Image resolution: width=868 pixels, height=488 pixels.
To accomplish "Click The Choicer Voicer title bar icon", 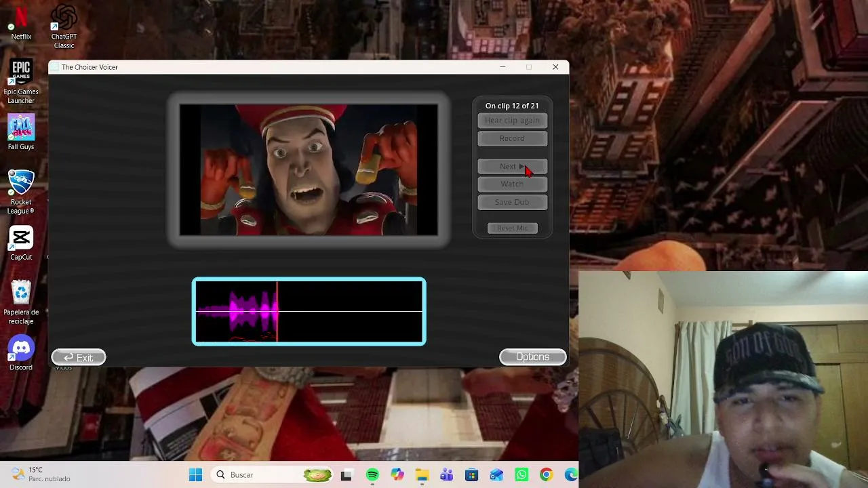I will click(x=55, y=67).
